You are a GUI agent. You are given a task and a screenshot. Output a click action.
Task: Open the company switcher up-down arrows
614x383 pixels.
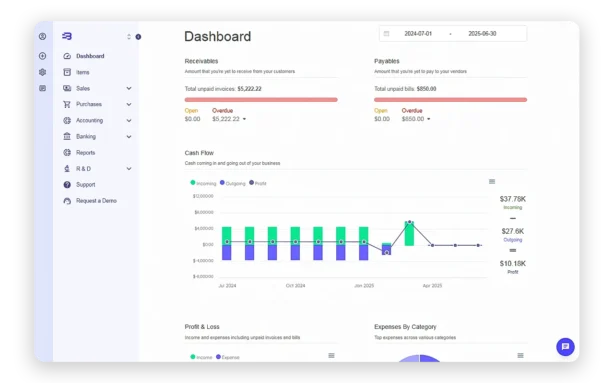point(129,37)
